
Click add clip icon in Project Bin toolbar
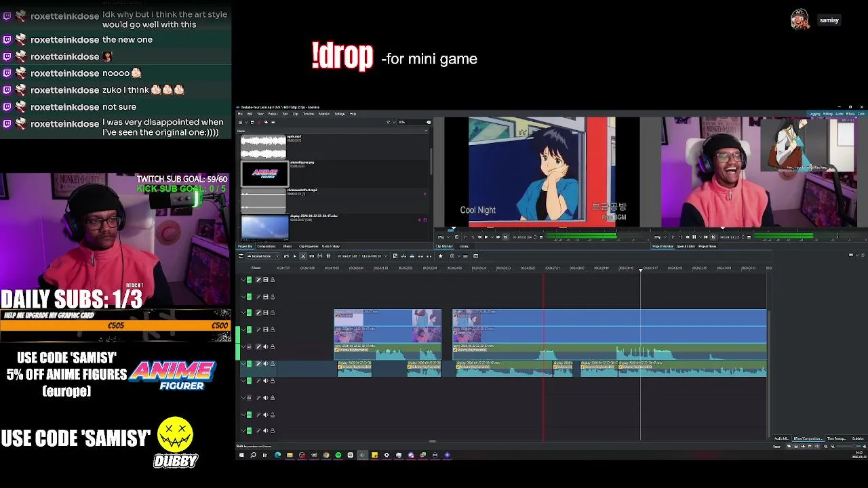[240, 122]
